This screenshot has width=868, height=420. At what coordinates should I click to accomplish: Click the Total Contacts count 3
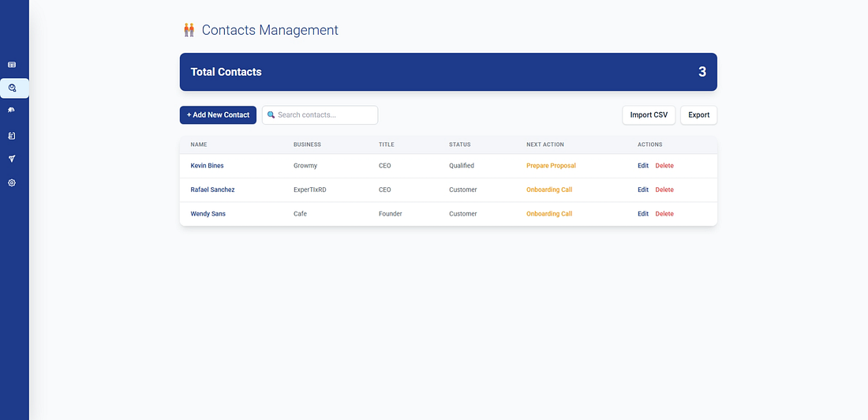(x=702, y=72)
